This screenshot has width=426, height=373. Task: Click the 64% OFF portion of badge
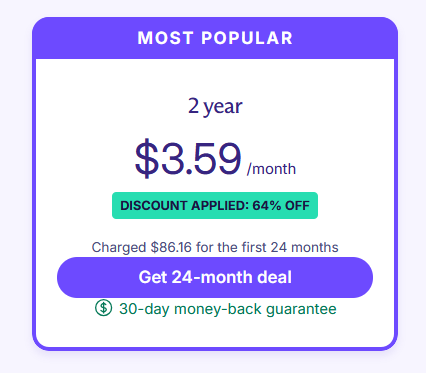[x=281, y=205]
